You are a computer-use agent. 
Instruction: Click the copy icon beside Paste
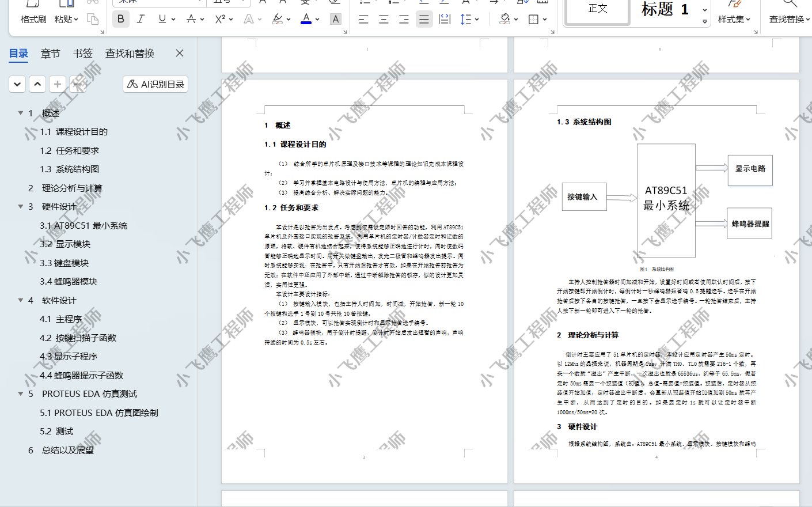click(x=92, y=19)
